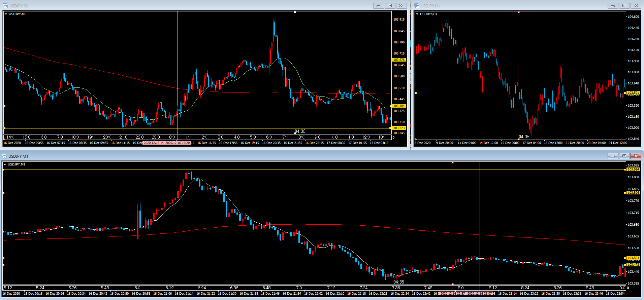Minimize the USDJPY,H1 chart window
This screenshot has height=300, width=644.
coord(613,6)
